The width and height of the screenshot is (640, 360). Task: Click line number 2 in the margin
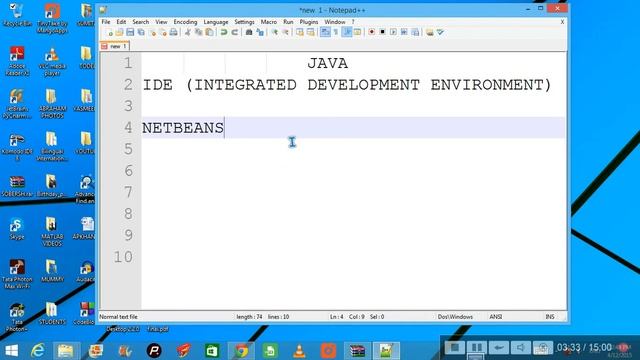point(128,84)
